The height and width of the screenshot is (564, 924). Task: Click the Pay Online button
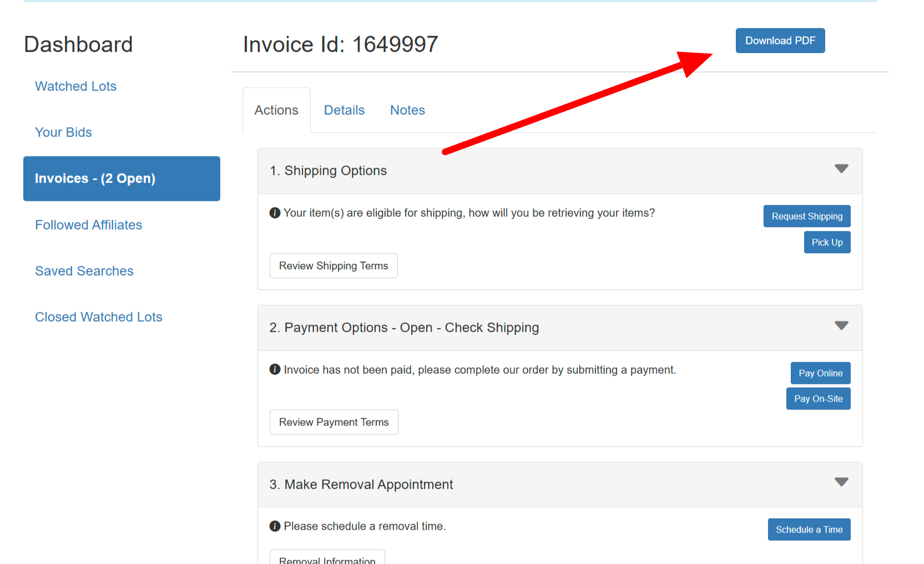(820, 373)
